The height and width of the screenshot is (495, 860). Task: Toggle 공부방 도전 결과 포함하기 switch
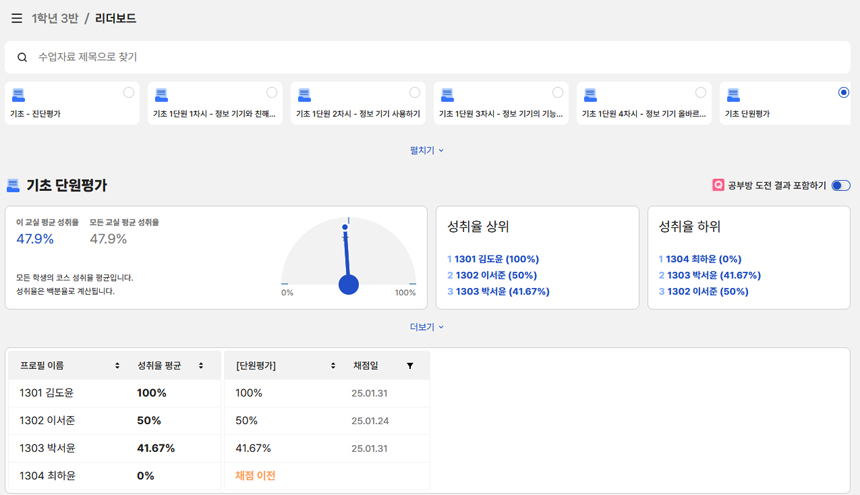[841, 185]
